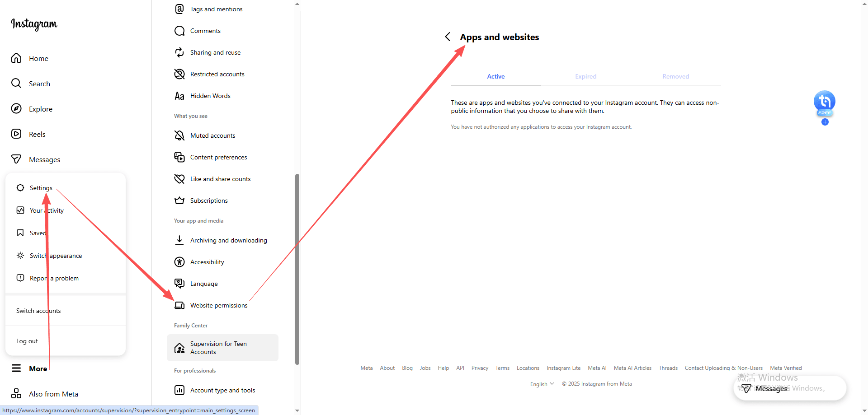Click the Restricted accounts icon
Image resolution: width=868 pixels, height=415 pixels.
tap(179, 74)
